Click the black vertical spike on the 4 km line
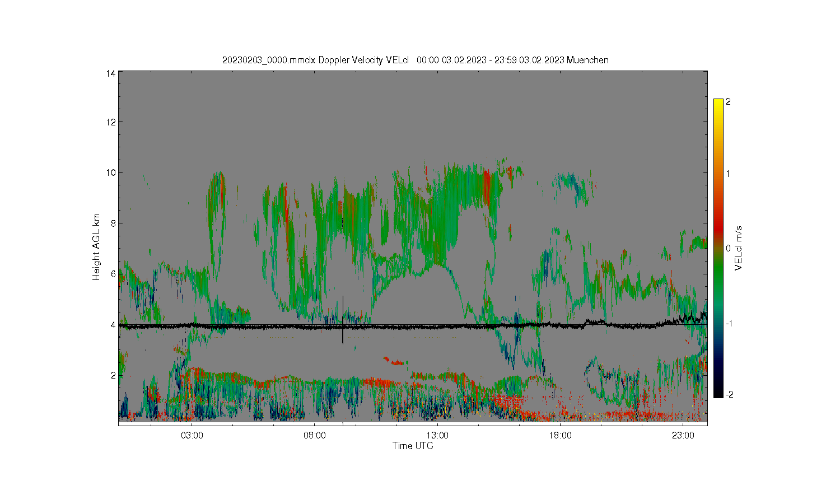The image size is (840, 504). coord(343,320)
